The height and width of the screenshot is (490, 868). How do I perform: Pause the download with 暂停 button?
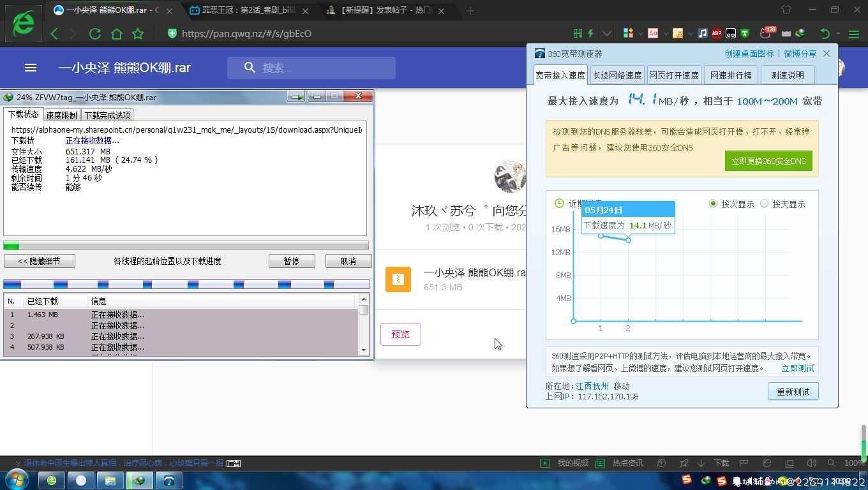click(292, 261)
